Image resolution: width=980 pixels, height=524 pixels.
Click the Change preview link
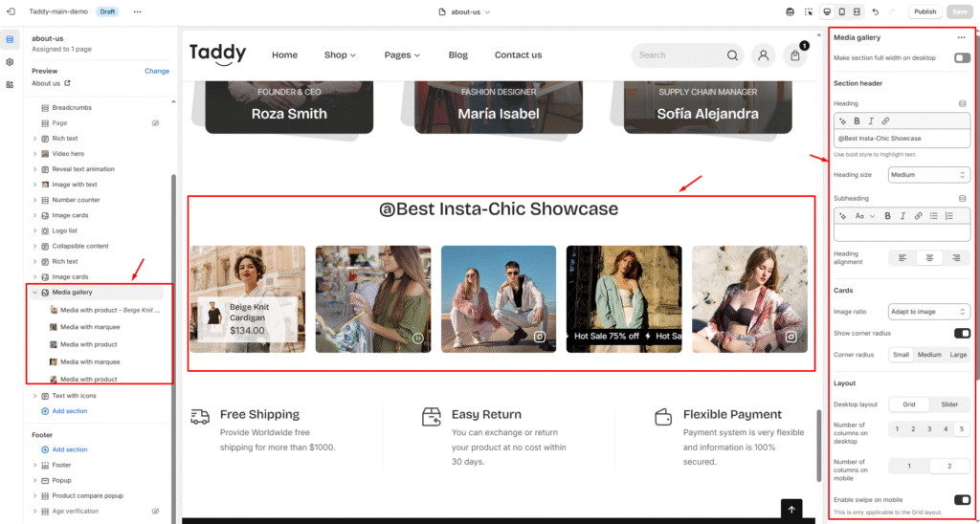(157, 71)
